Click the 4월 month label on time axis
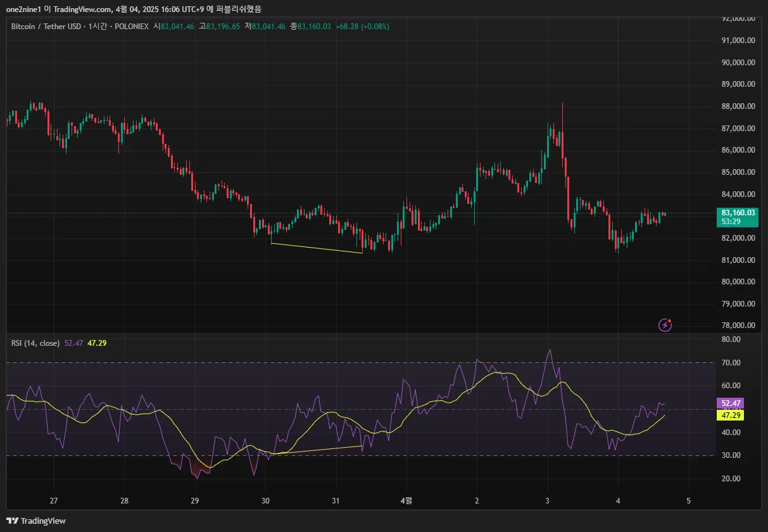The height and width of the screenshot is (532, 768). [x=406, y=500]
